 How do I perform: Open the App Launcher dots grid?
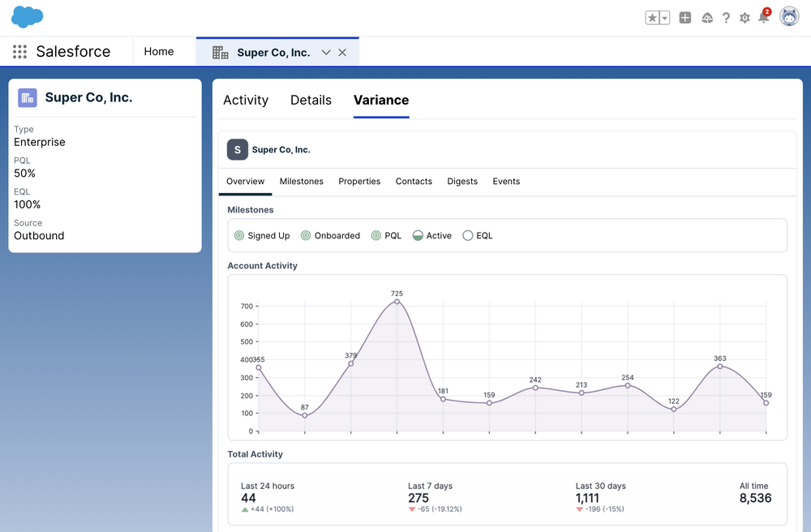point(19,52)
